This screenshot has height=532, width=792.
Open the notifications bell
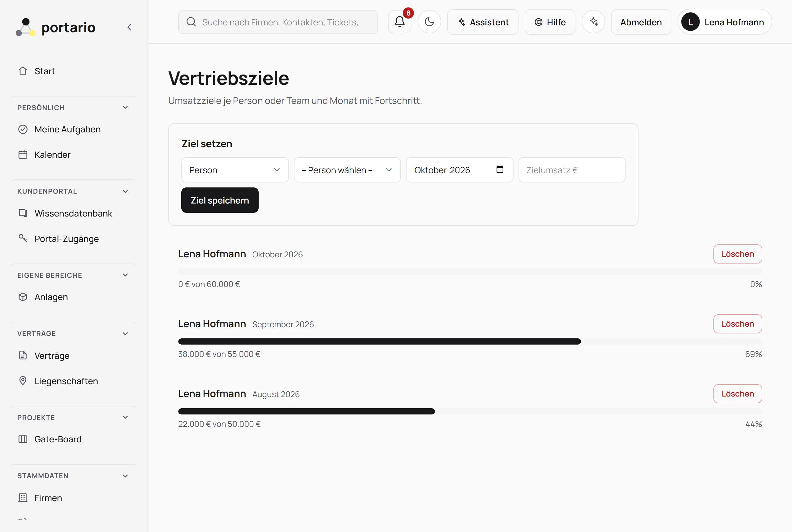(x=399, y=22)
